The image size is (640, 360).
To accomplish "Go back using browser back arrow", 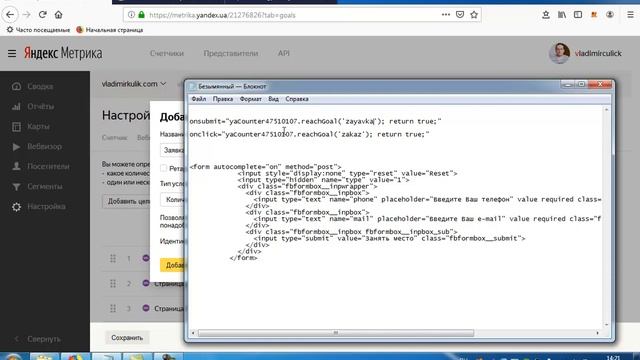I will [x=10, y=15].
